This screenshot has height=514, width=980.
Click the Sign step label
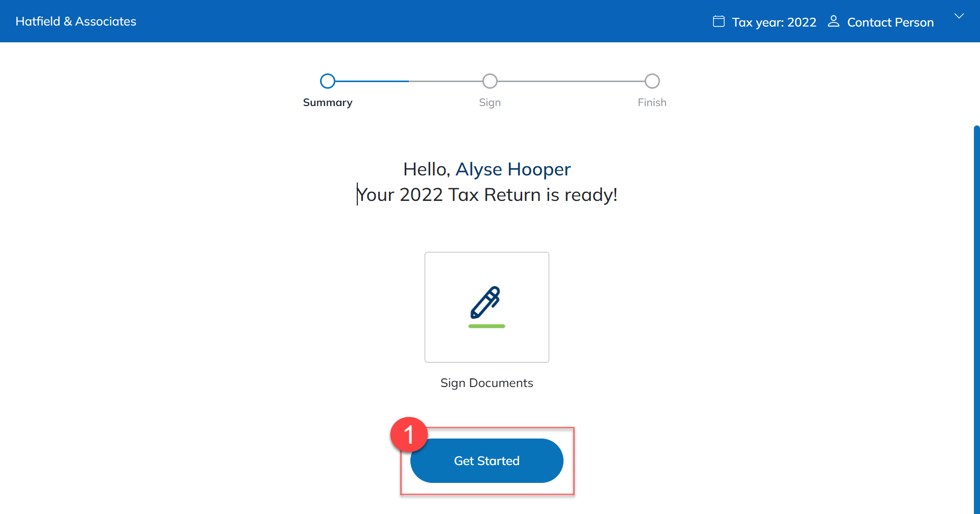[x=489, y=102]
